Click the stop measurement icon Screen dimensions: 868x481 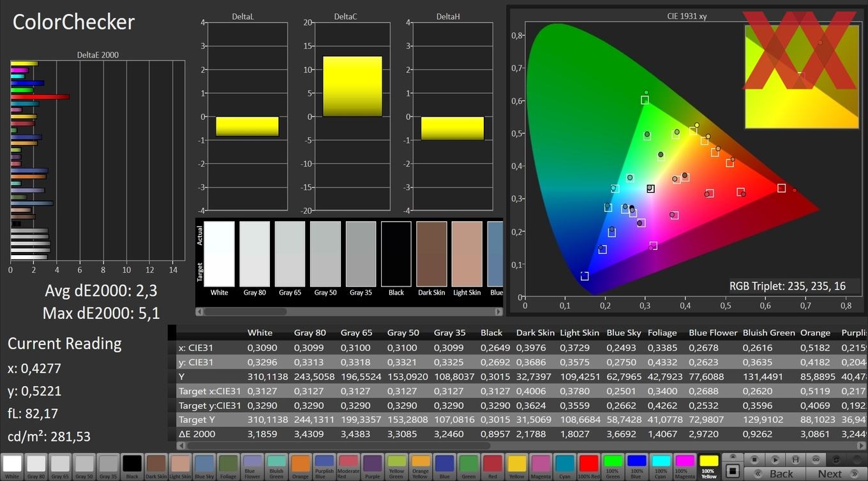754,460
